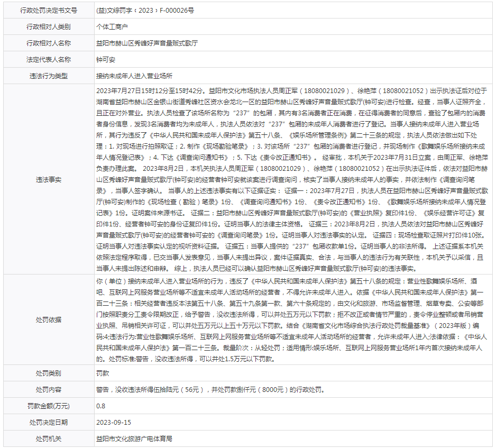Click the 行政相对人类别 label cell
497x448 pixels.
pyautogui.click(x=48, y=26)
